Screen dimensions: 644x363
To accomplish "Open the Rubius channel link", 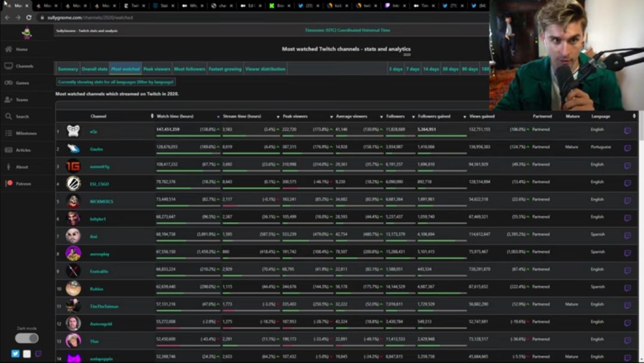I will (x=97, y=289).
